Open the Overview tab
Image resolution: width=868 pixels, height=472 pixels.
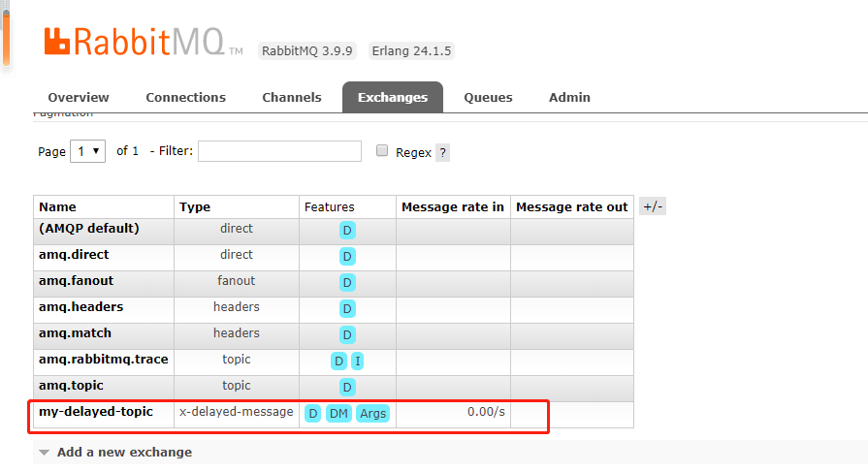[78, 97]
